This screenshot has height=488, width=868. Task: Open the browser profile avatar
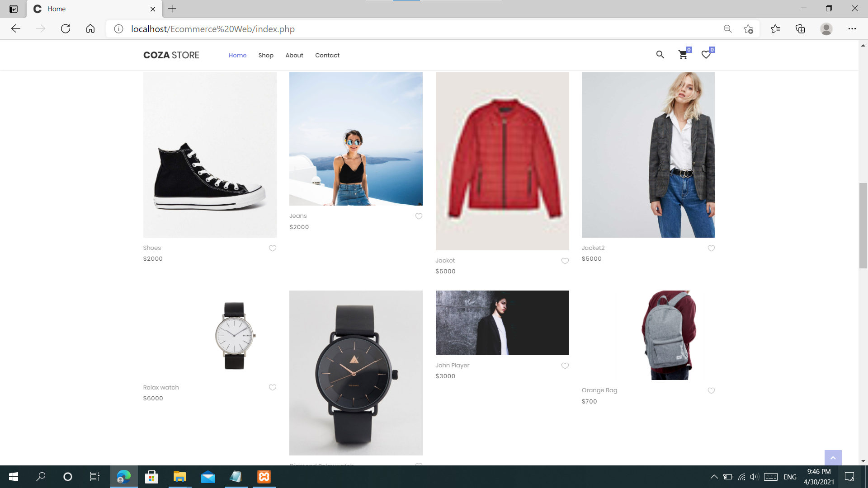(x=826, y=29)
